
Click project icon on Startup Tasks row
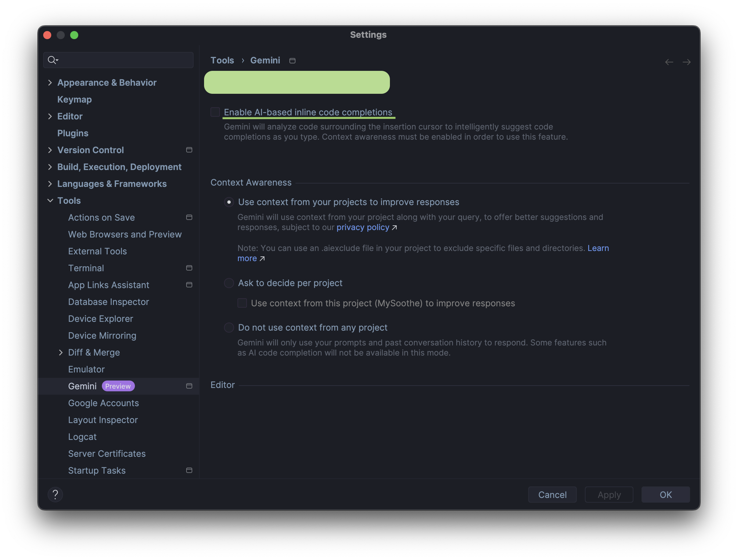click(x=189, y=470)
